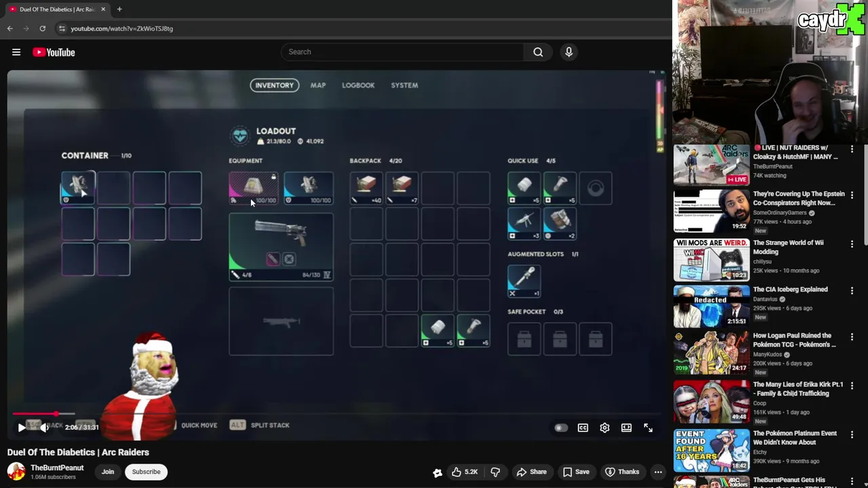
Task: Play the paused YouTube video
Action: [22, 428]
